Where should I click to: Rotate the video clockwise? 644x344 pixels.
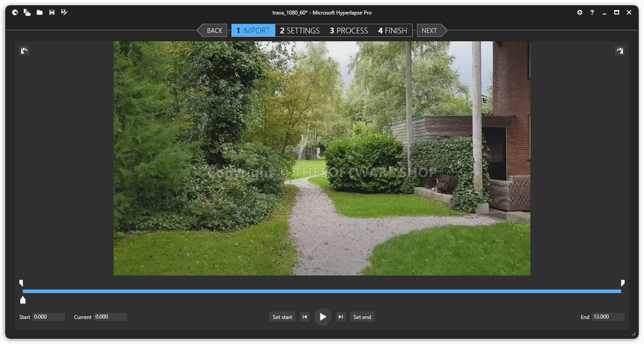tap(619, 51)
